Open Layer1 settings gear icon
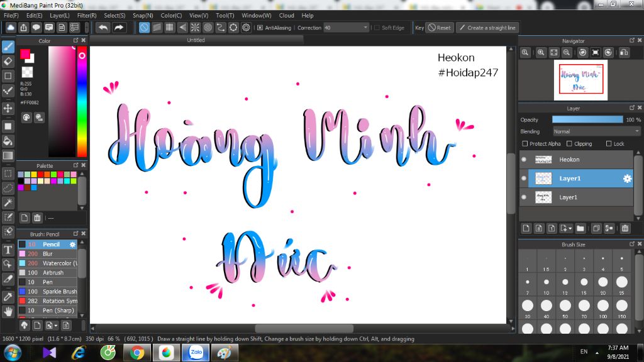The width and height of the screenshot is (644, 362). (x=627, y=178)
